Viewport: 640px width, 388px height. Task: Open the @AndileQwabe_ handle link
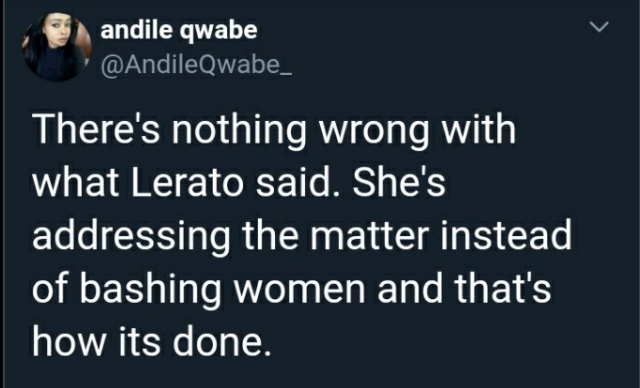[196, 64]
